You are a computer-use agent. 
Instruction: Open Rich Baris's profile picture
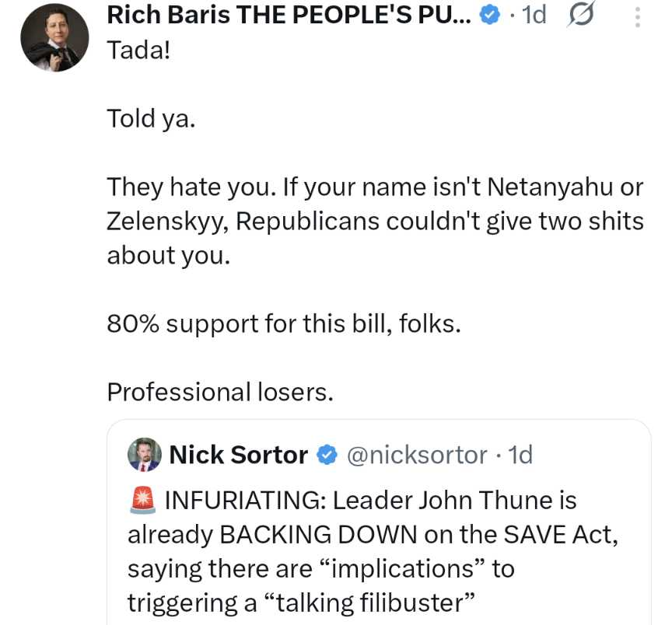pos(54,37)
